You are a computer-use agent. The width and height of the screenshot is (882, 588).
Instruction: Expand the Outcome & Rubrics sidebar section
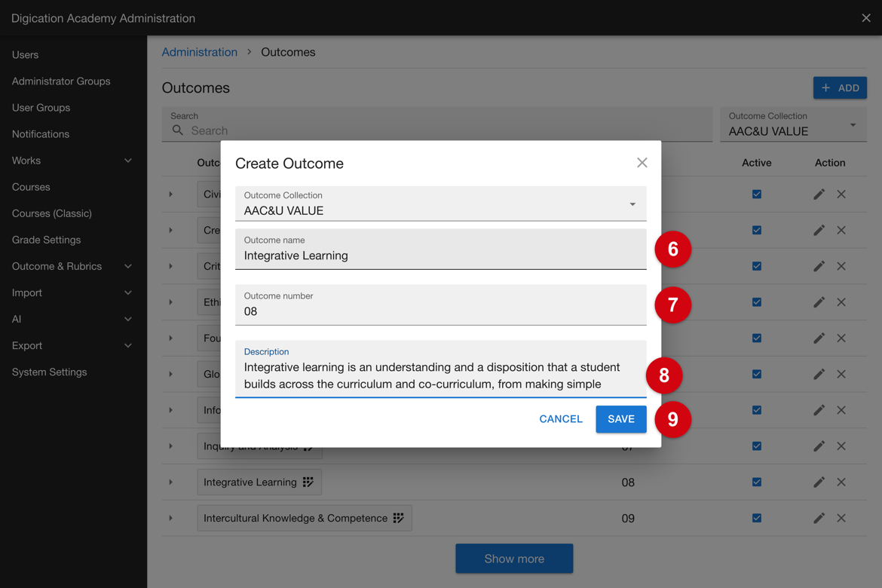(x=127, y=266)
